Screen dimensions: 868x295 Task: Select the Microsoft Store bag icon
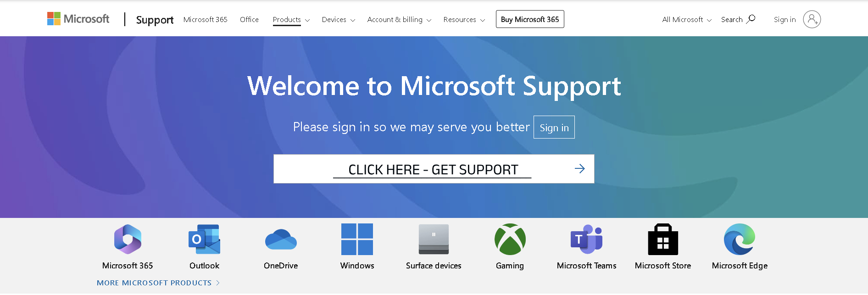pyautogui.click(x=663, y=239)
